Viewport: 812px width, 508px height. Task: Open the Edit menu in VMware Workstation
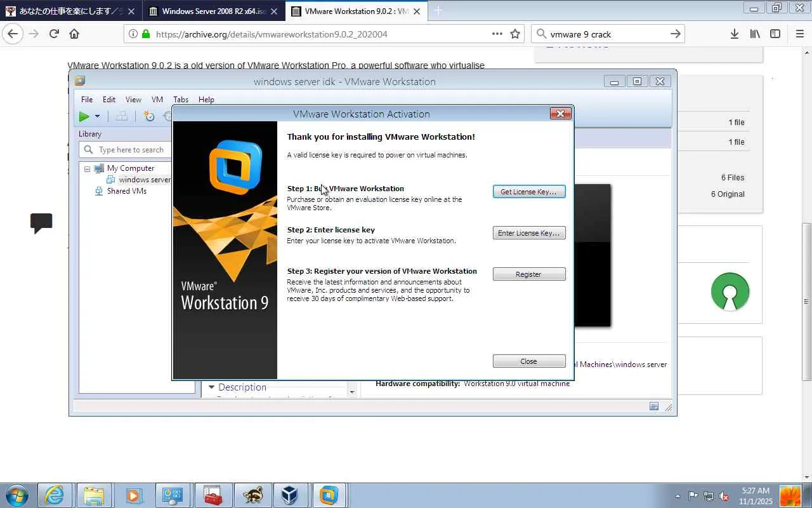point(109,100)
